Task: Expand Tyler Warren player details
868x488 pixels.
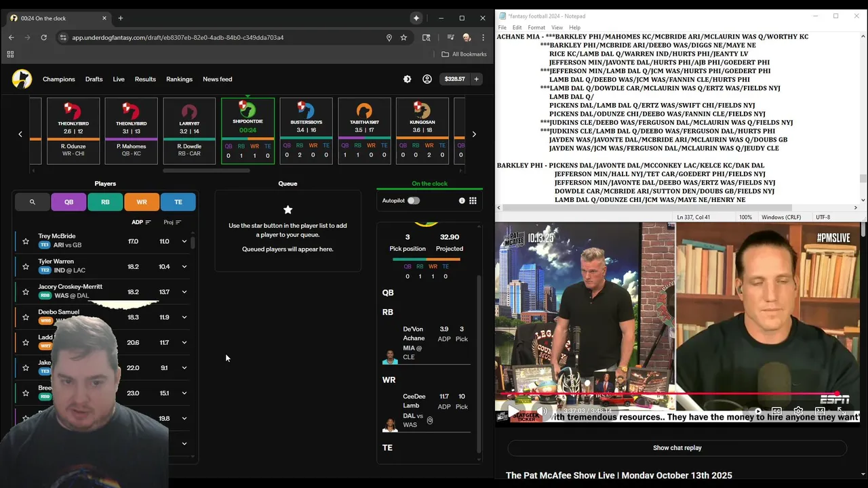Action: pyautogui.click(x=184, y=266)
